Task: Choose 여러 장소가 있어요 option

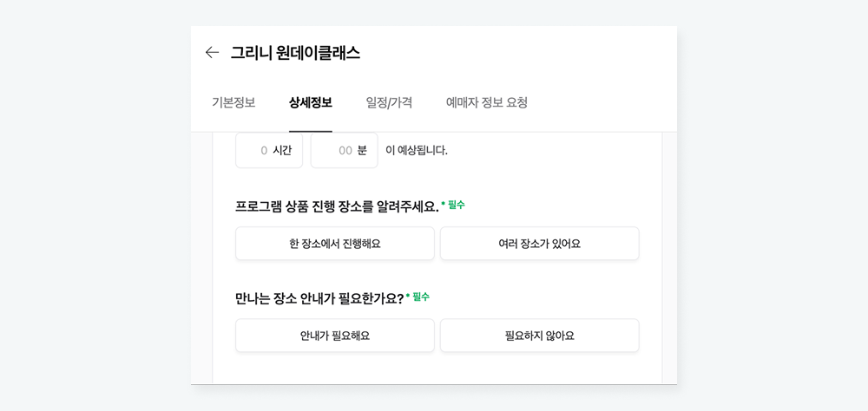Action: click(x=540, y=244)
